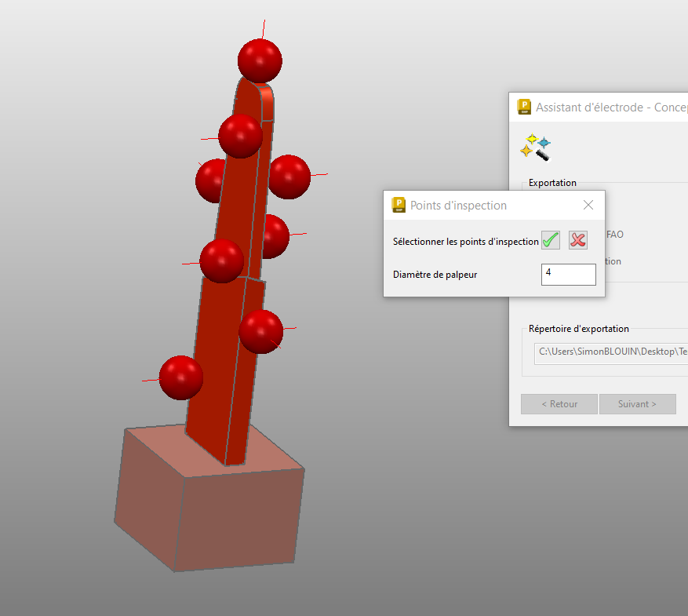Cancel inspection point selection with red X
The width and height of the screenshot is (688, 616).
578,240
